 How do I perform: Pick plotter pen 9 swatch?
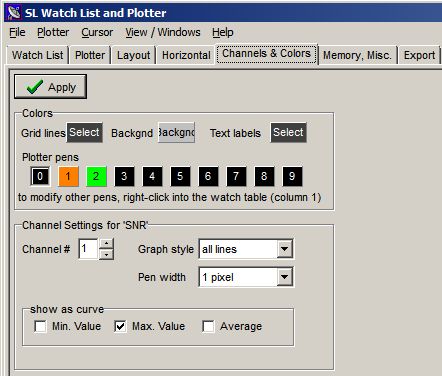(x=292, y=176)
